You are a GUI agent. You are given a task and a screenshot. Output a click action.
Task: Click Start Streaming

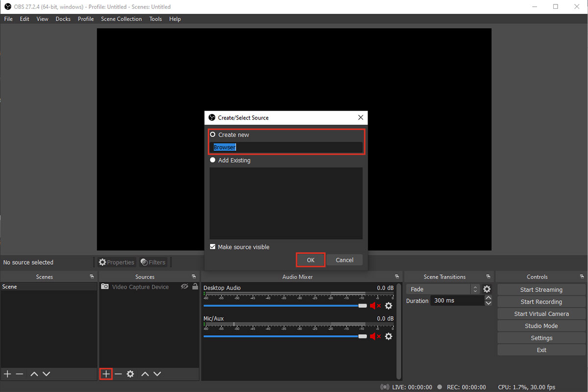(x=541, y=290)
